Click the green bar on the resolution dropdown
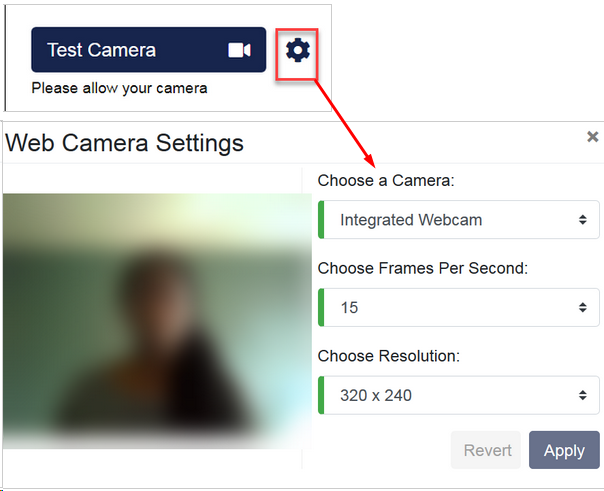The width and height of the screenshot is (604, 491). (x=321, y=395)
